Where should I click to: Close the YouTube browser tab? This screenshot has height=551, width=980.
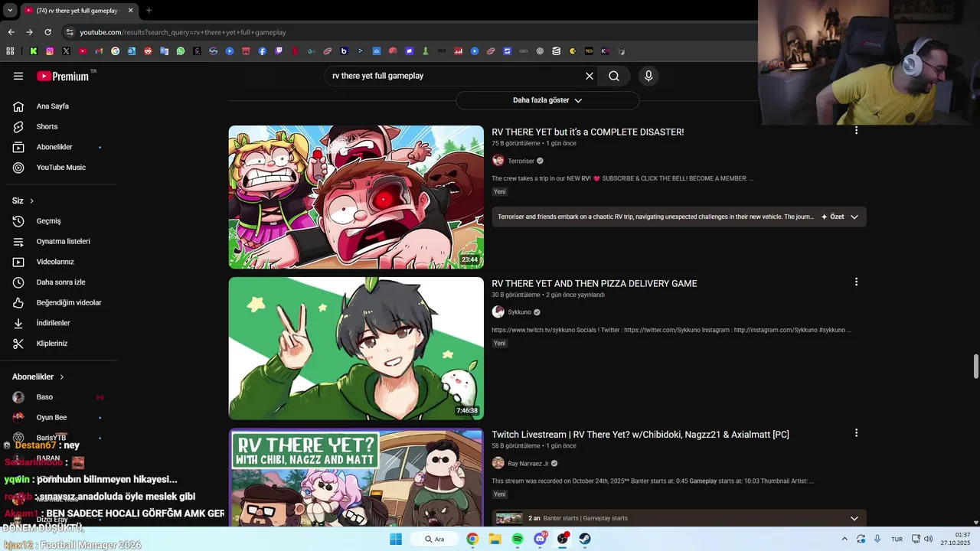point(130,11)
